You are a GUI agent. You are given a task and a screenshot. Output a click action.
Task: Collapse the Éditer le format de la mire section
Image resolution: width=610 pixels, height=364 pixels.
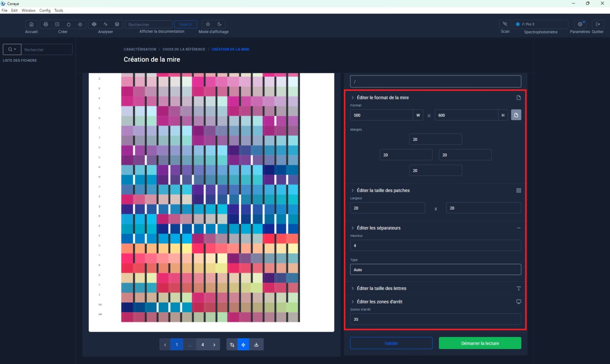pyautogui.click(x=353, y=98)
